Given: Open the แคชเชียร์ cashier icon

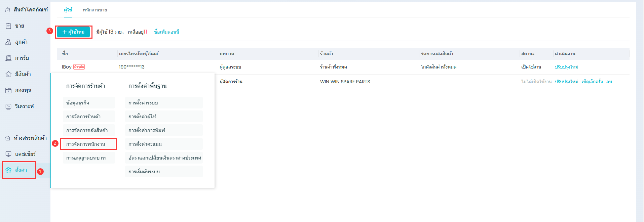Looking at the screenshot, I should 8,154.
